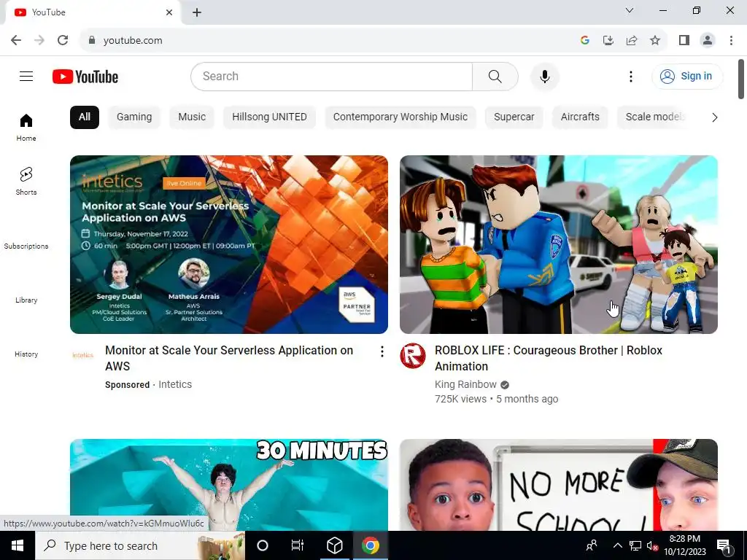Screen dimensions: 747x560
Task: Click the page vertical scrollbar
Action: pos(741,79)
